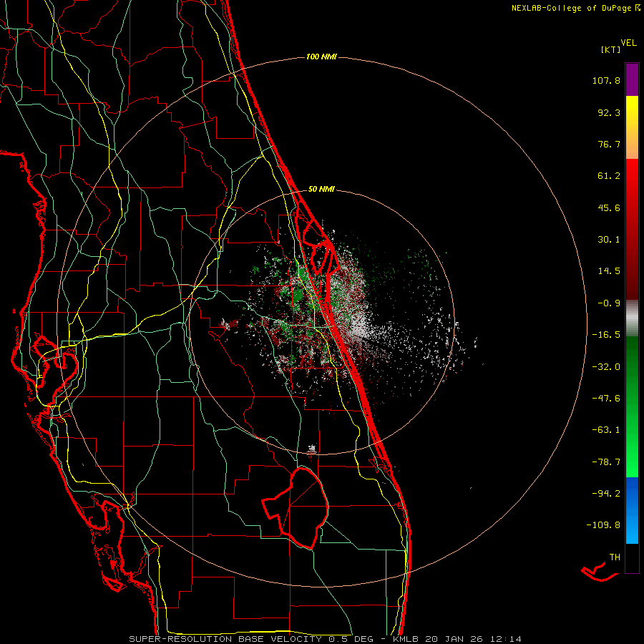Select the 61.2 legend value

609,176
